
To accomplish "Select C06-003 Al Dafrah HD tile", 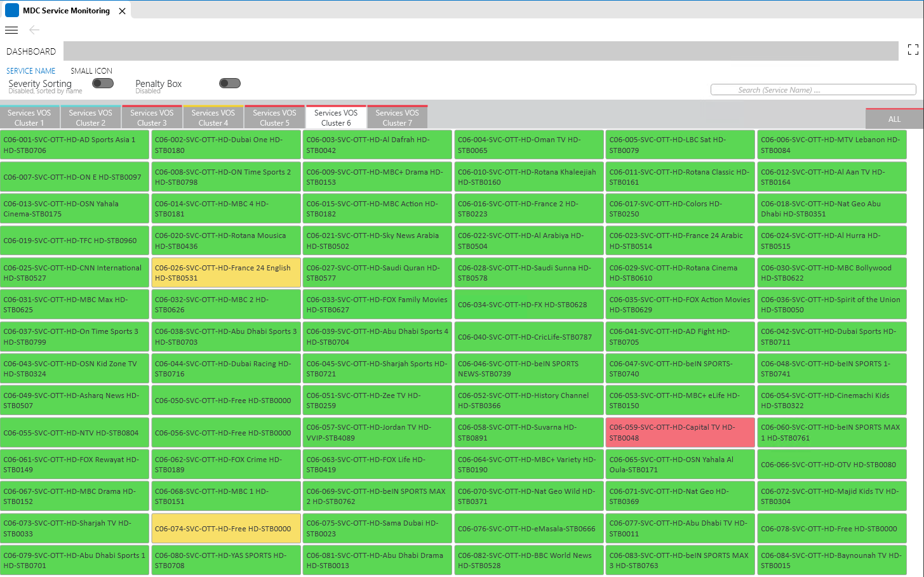I will (377, 145).
